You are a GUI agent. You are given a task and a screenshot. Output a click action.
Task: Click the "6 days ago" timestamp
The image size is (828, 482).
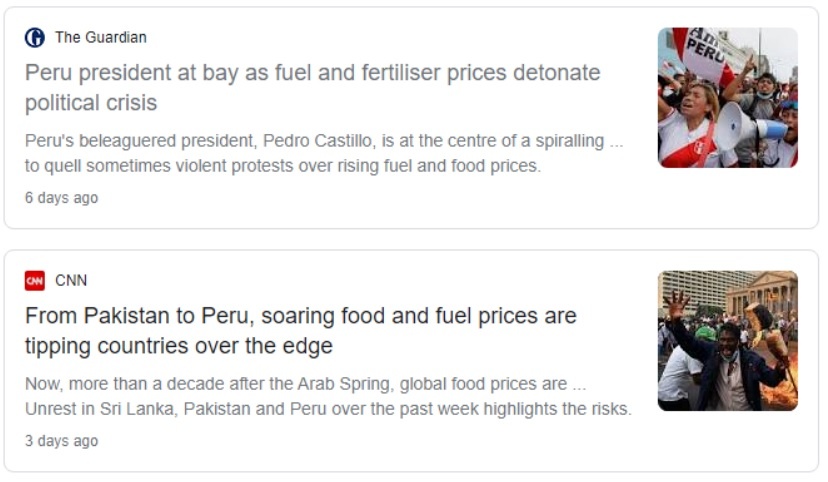click(62, 198)
